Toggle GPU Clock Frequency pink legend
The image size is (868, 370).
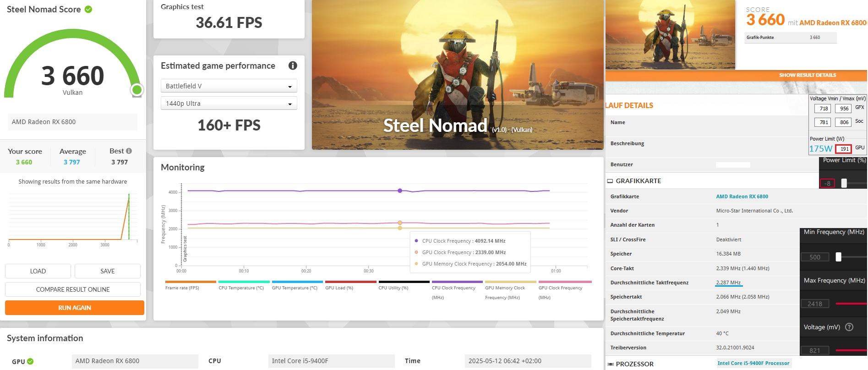565,290
